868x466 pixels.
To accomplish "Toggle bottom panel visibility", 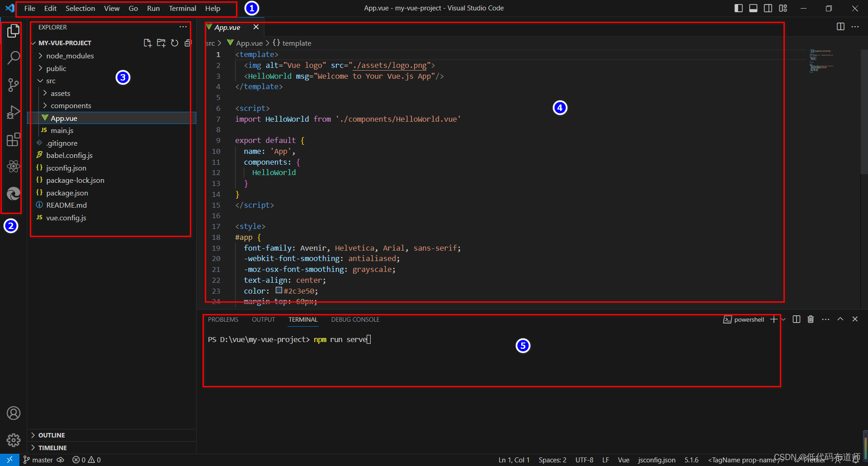I will coord(753,8).
